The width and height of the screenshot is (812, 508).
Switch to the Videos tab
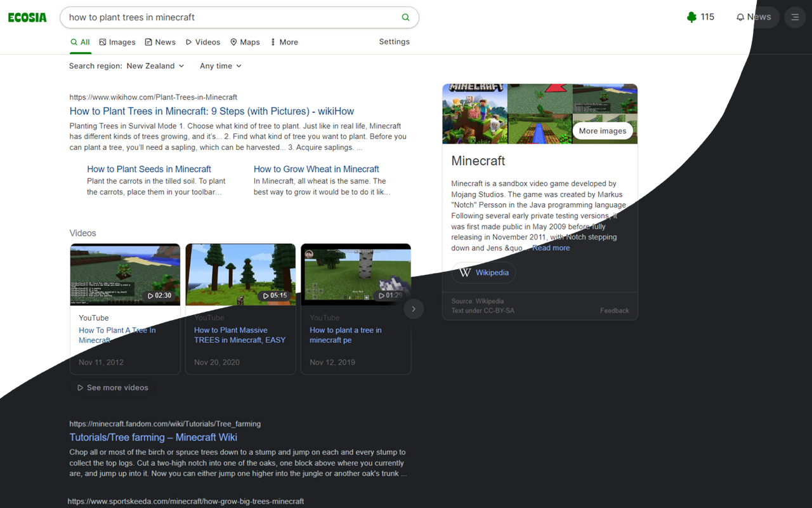202,42
